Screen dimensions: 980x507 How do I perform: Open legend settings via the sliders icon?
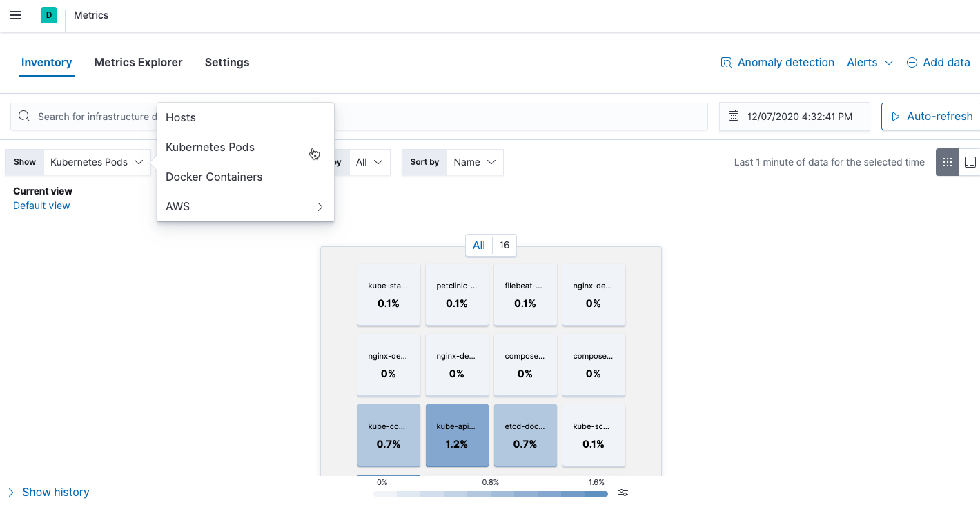pyautogui.click(x=623, y=493)
